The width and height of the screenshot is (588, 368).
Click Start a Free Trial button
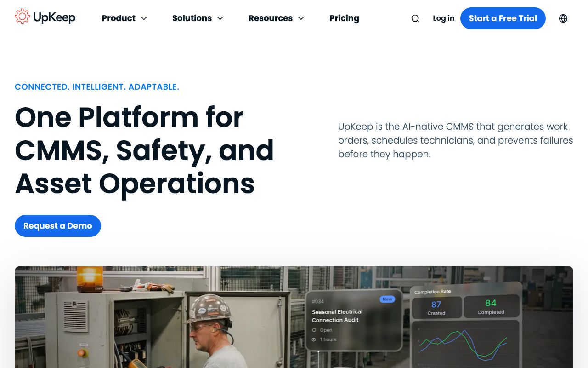503,18
